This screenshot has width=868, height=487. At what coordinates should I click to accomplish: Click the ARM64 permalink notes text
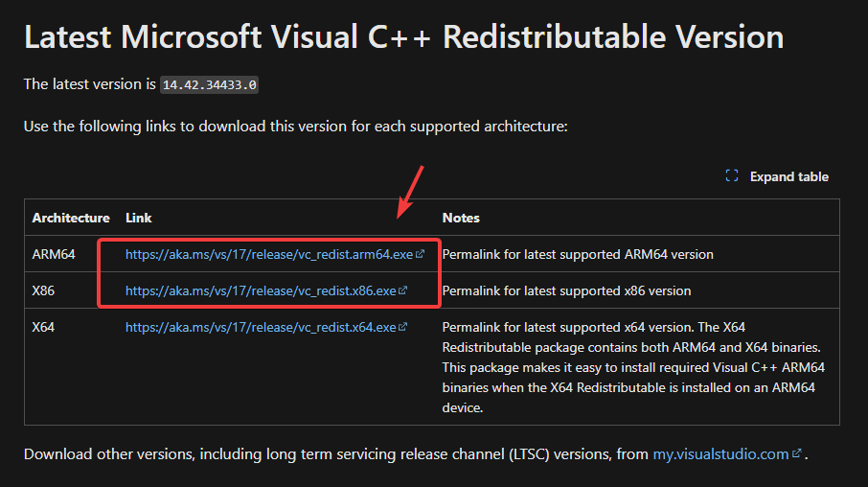(578, 255)
